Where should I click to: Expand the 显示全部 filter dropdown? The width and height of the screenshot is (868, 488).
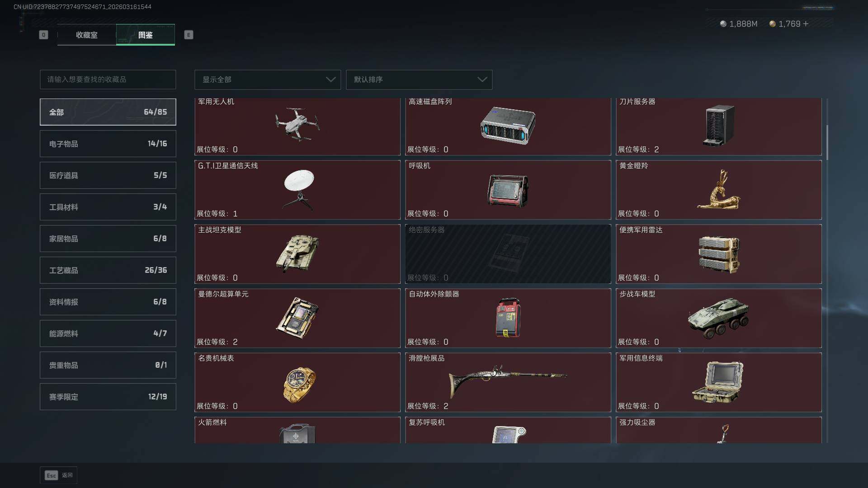click(268, 80)
